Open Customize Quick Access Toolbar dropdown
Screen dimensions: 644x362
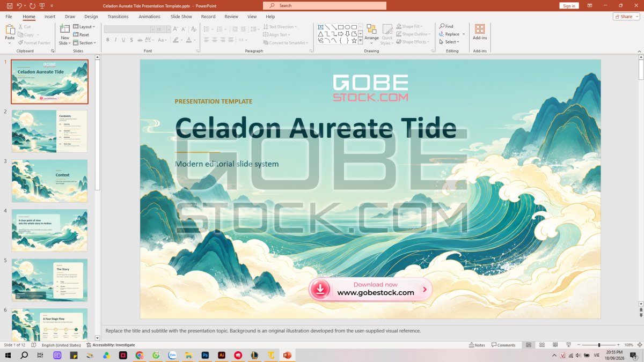[52, 5]
